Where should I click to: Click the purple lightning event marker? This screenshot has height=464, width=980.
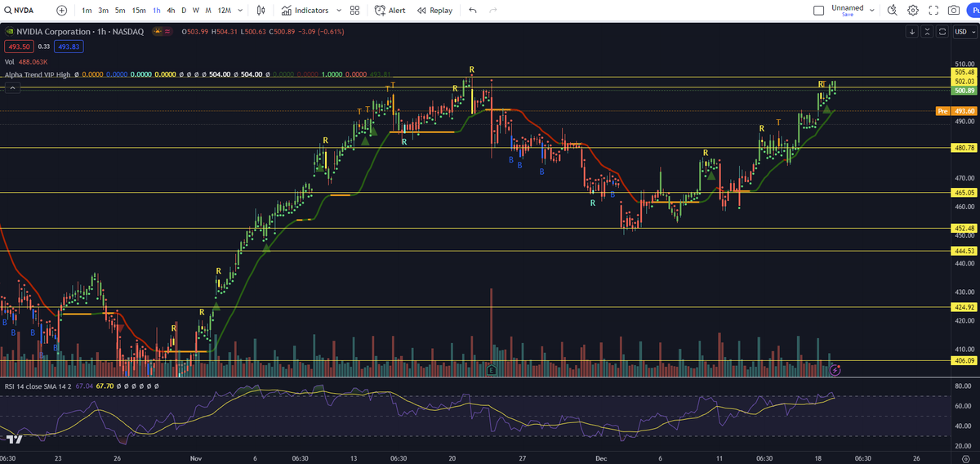(835, 370)
